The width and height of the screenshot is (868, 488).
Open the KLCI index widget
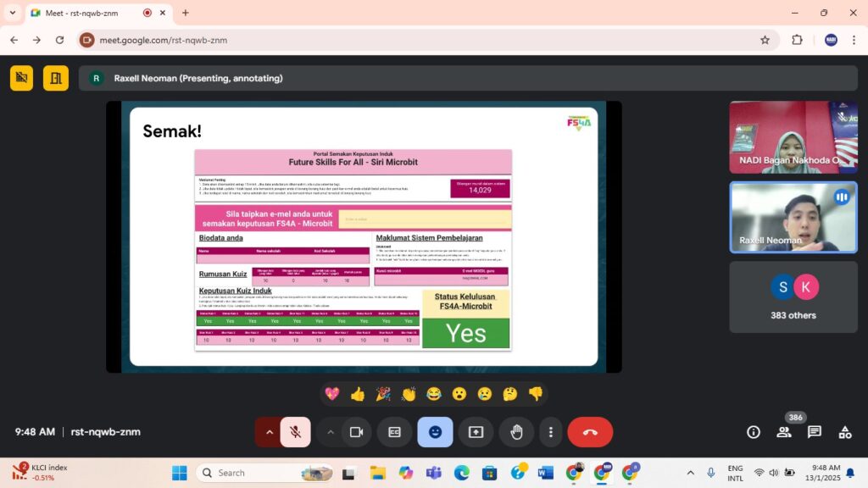pos(40,473)
